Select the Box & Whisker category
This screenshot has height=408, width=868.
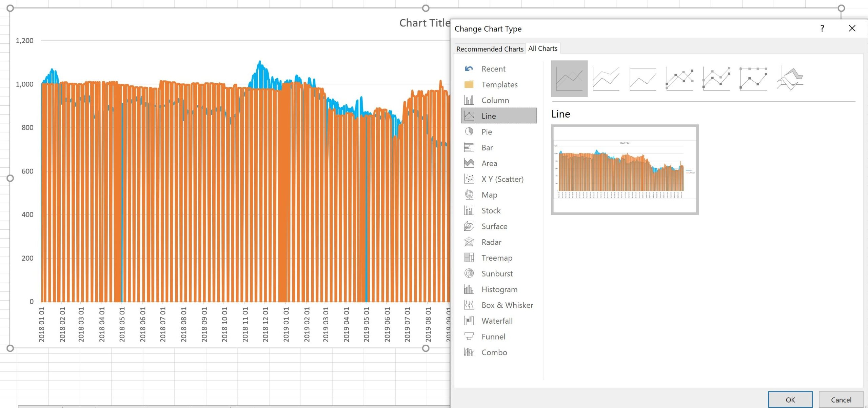tap(507, 305)
